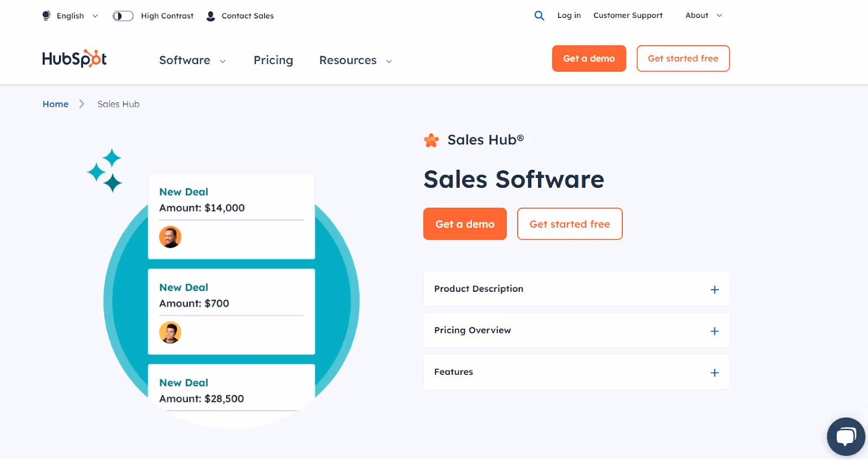Toggle the High Contrast switch
The height and width of the screenshot is (460, 868).
[123, 16]
